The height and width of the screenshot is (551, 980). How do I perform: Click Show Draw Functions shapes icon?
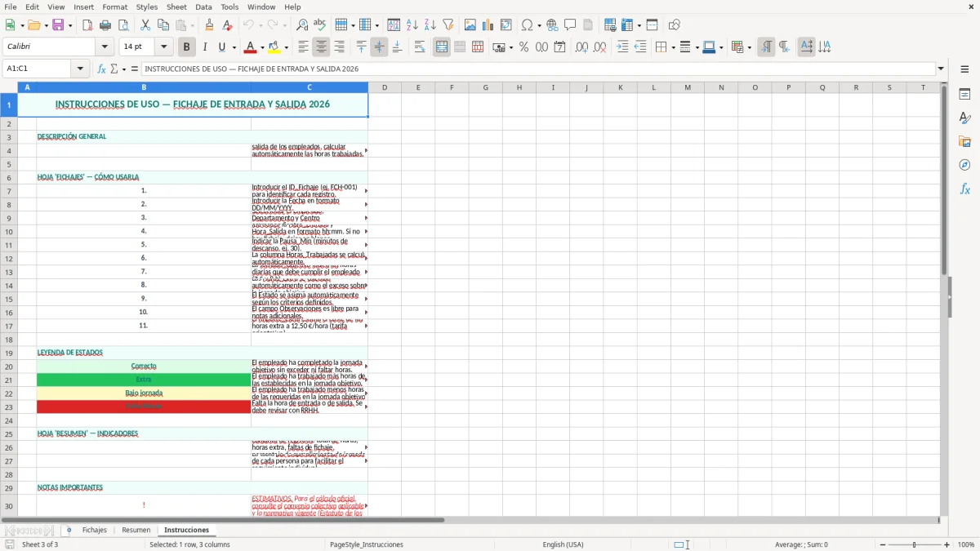pos(675,25)
